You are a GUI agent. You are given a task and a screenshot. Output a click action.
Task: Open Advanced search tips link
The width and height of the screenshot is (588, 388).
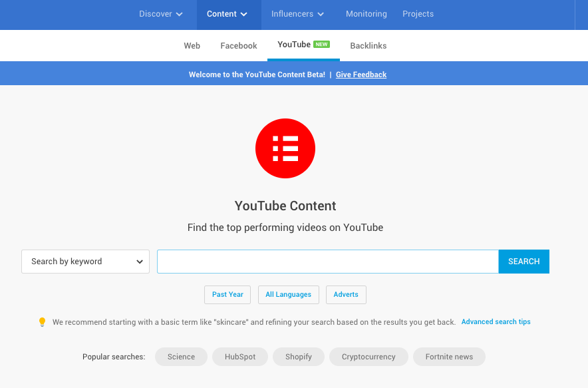click(496, 321)
